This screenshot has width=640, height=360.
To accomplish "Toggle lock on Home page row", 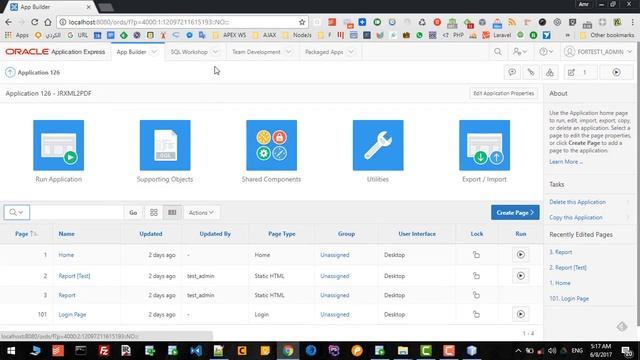I will (x=476, y=255).
